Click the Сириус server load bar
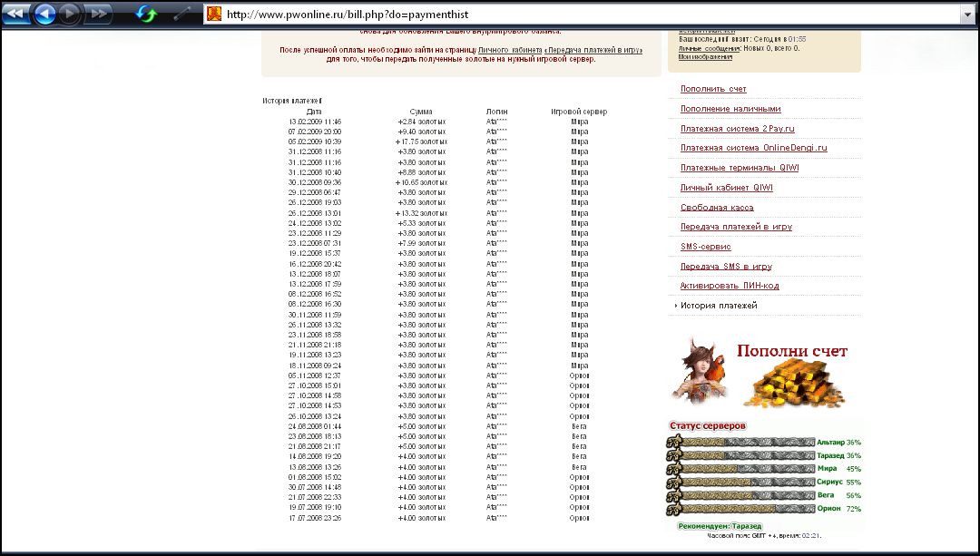This screenshot has height=556, width=980. 740,482
